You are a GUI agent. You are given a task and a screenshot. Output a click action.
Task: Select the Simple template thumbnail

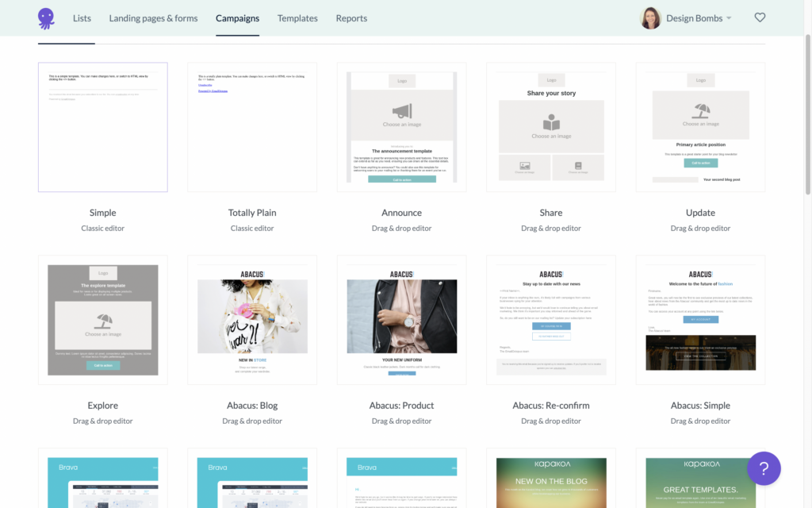[103, 127]
